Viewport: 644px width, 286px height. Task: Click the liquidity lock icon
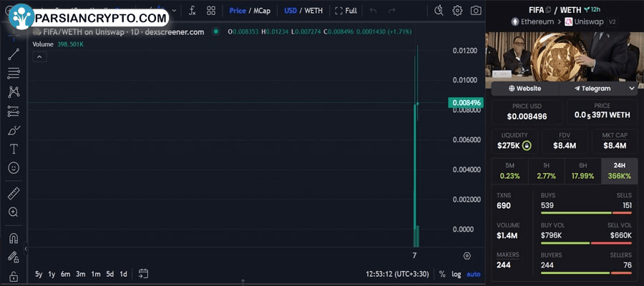(x=527, y=146)
